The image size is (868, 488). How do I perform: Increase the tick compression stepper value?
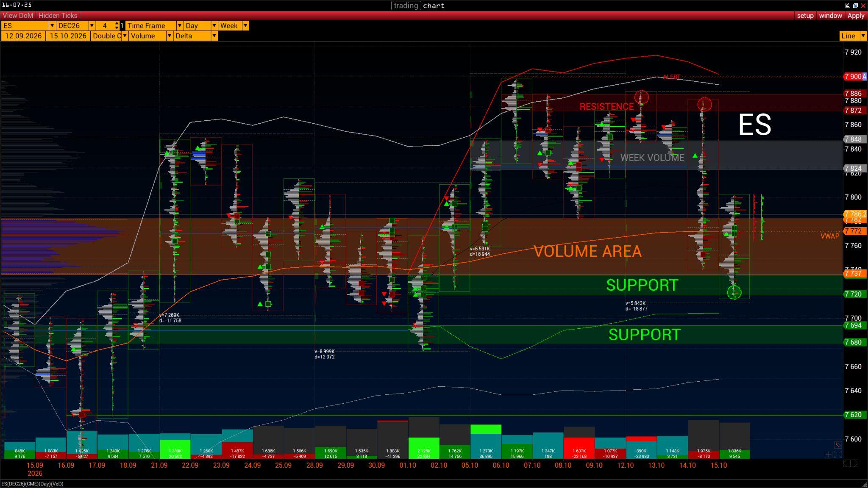coord(117,24)
